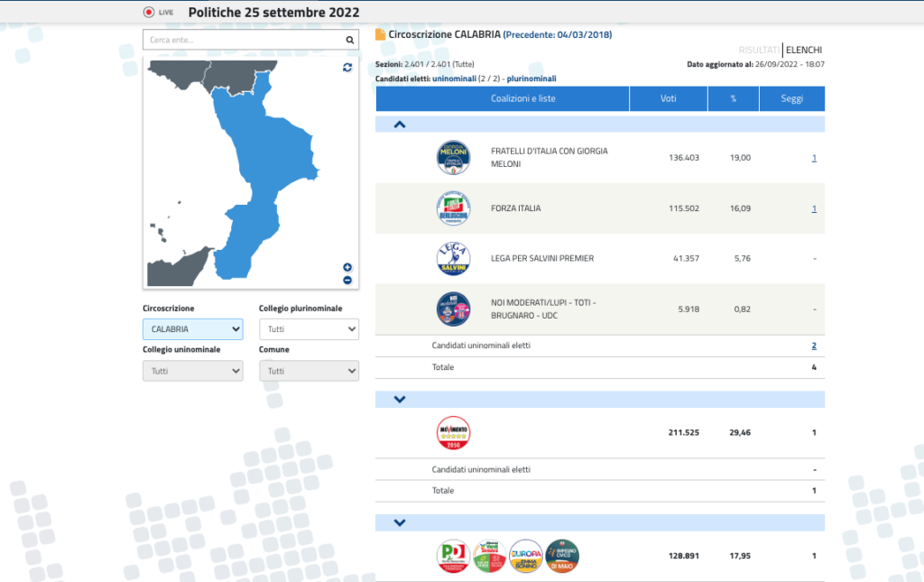This screenshot has width=924, height=582.
Task: Zoom out the map with the minus icon
Action: (x=347, y=281)
